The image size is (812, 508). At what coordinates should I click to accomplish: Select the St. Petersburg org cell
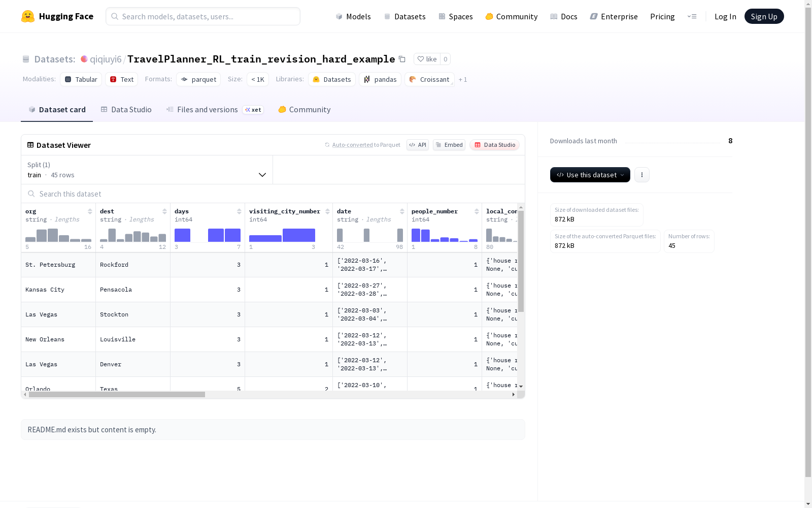click(x=58, y=265)
